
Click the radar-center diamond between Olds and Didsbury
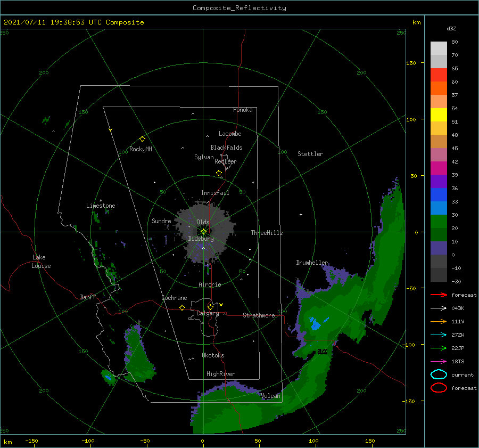coord(203,232)
